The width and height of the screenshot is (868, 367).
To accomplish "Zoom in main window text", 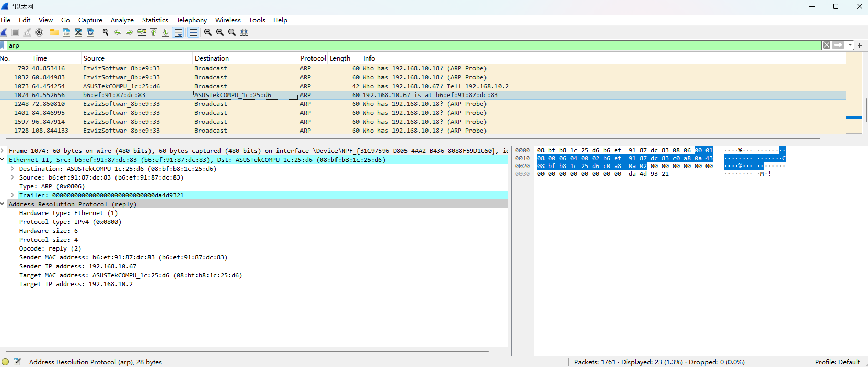I will pos(208,32).
